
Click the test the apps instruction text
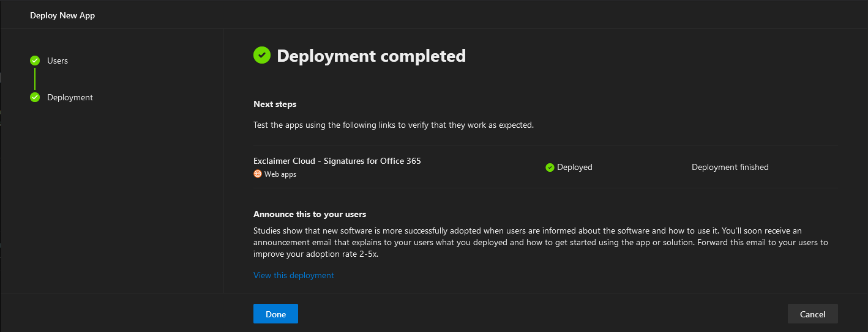click(394, 125)
